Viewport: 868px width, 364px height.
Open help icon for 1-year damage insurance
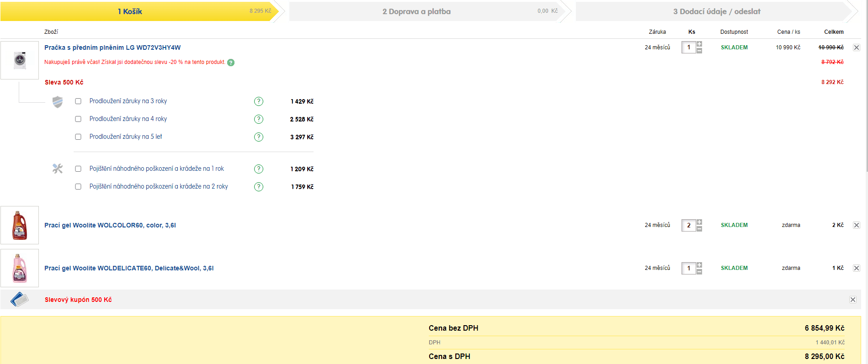click(259, 169)
